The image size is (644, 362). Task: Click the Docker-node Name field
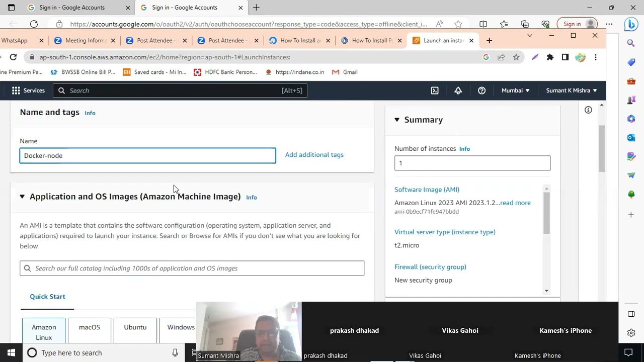tap(148, 156)
